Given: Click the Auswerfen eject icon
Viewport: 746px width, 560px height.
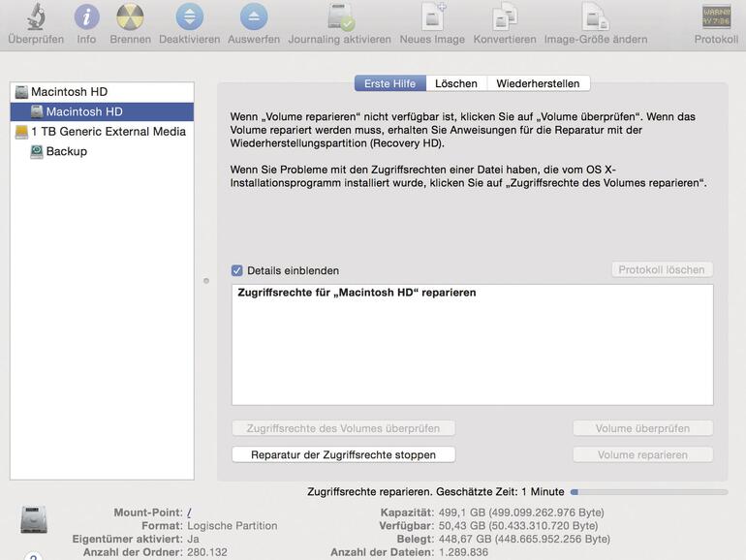Looking at the screenshot, I should coord(254,16).
